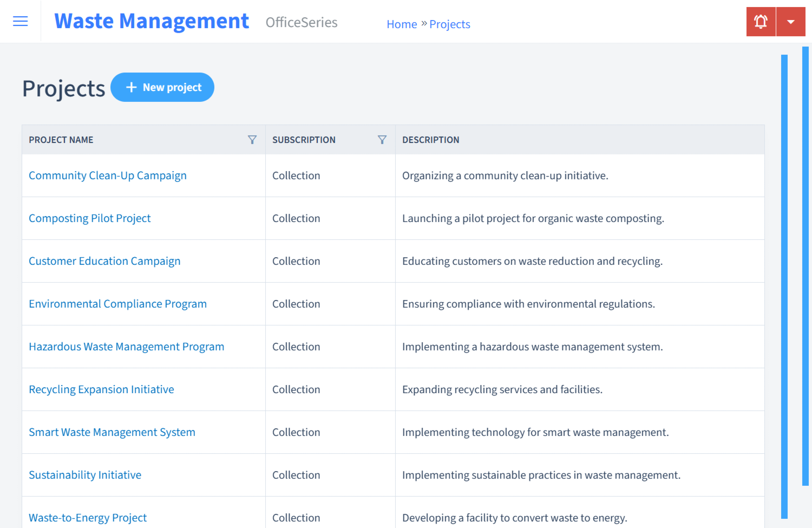The height and width of the screenshot is (528, 812).
Task: Click the notification bell icon
Action: [761, 21]
